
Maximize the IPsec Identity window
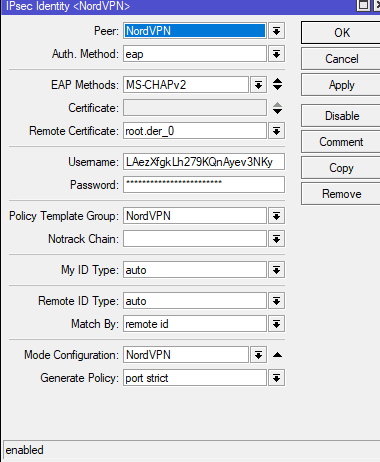(363, 5)
